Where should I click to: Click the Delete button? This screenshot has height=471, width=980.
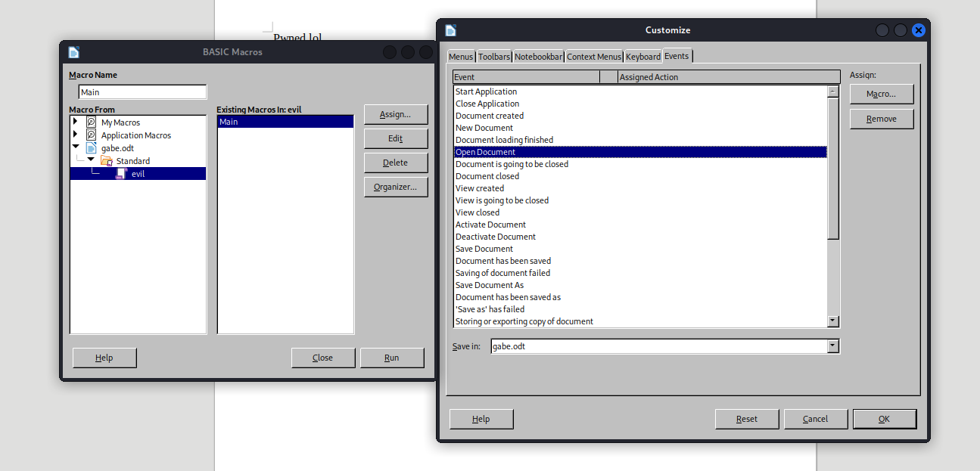(x=396, y=163)
